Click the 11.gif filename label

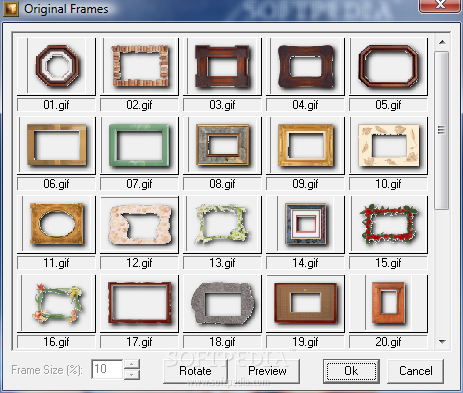click(56, 263)
